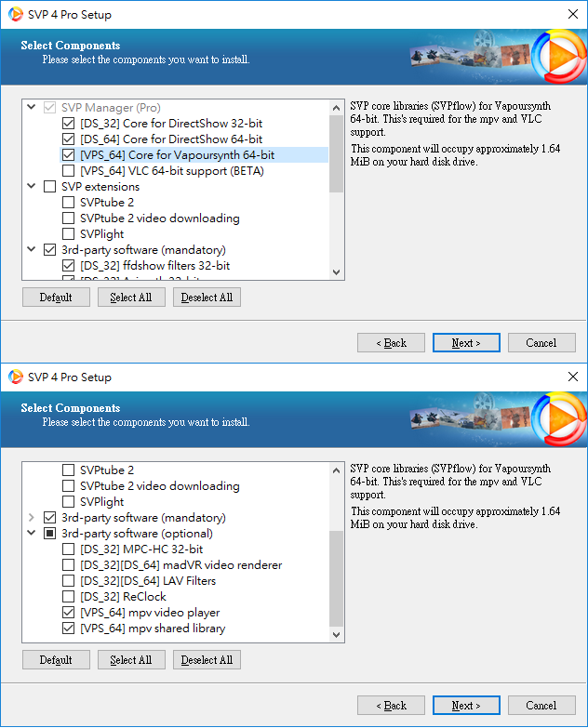
Task: Click Select All in the lower window
Action: click(x=131, y=660)
